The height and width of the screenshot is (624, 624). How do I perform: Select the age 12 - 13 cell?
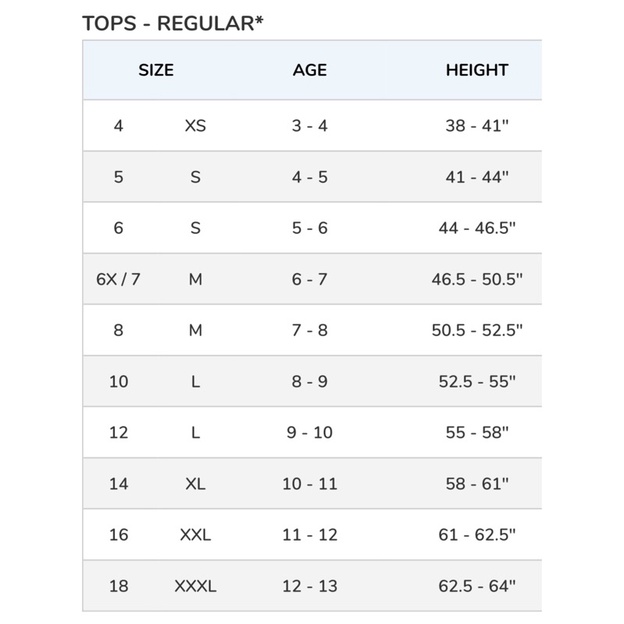(x=310, y=586)
